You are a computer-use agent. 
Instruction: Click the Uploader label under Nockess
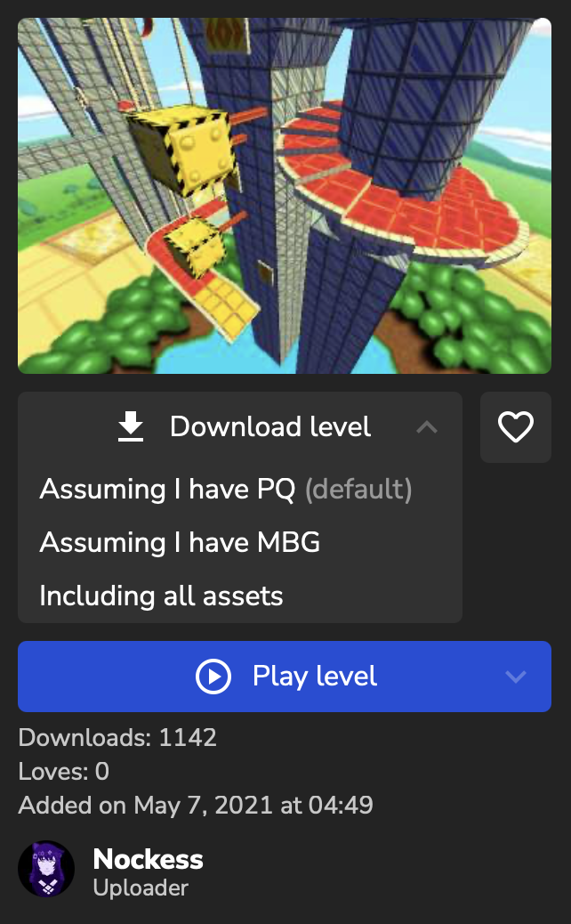pos(141,888)
